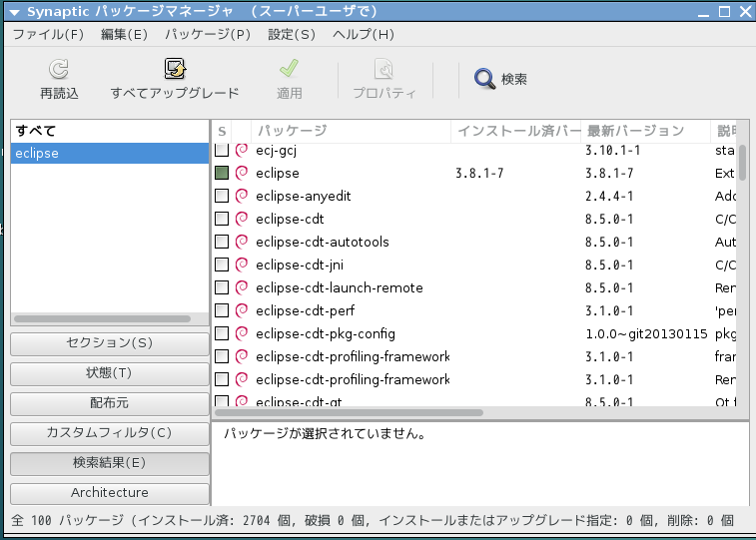The image size is (756, 540).
Task: Click the Apply (適用) checkmark icon
Action: point(289,69)
